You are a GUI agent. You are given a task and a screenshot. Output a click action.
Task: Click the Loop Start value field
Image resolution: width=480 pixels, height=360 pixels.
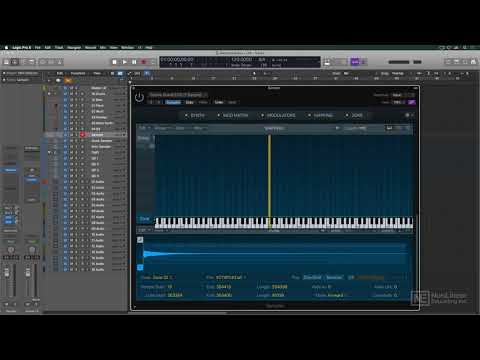click(x=175, y=295)
